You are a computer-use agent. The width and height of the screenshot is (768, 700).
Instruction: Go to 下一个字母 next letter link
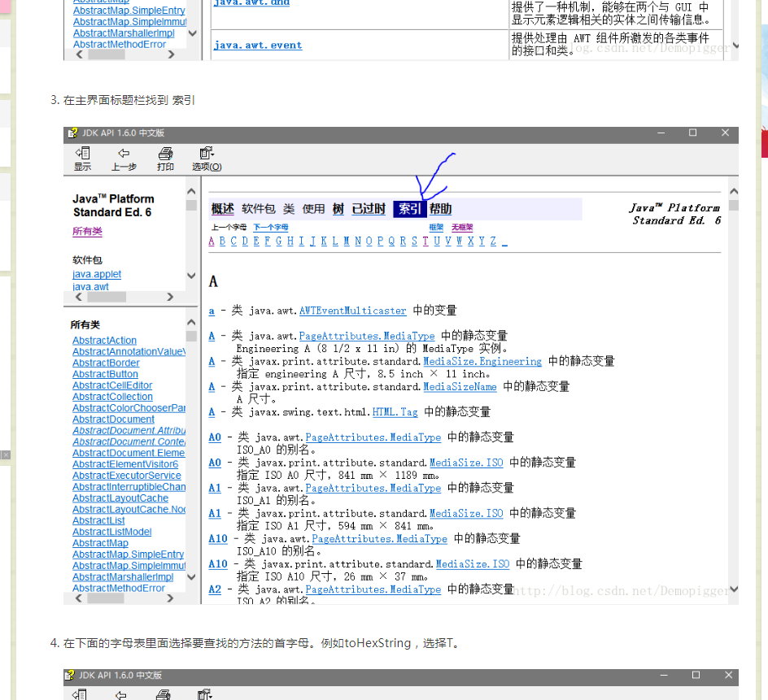[x=270, y=227]
